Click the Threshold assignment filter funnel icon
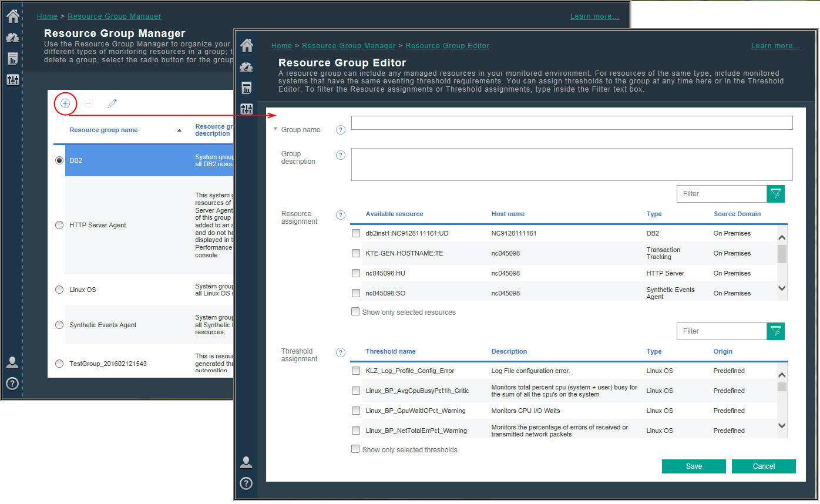 point(775,331)
